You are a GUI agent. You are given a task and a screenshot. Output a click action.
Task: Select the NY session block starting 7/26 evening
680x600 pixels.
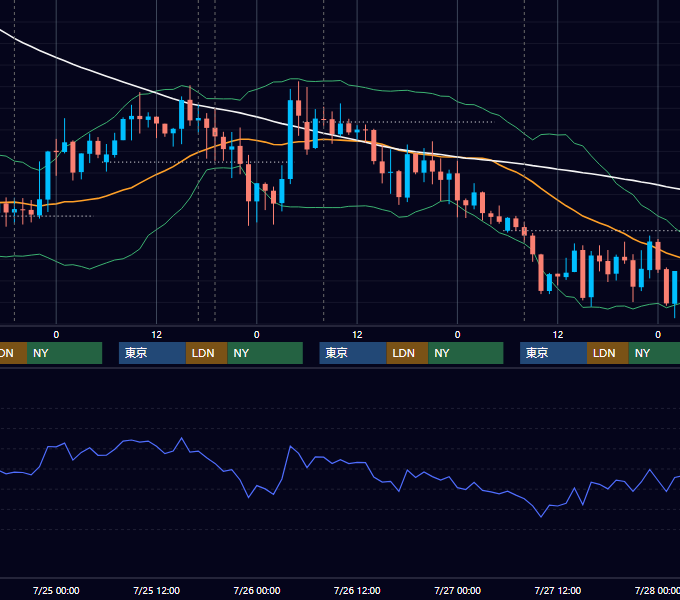(x=466, y=353)
